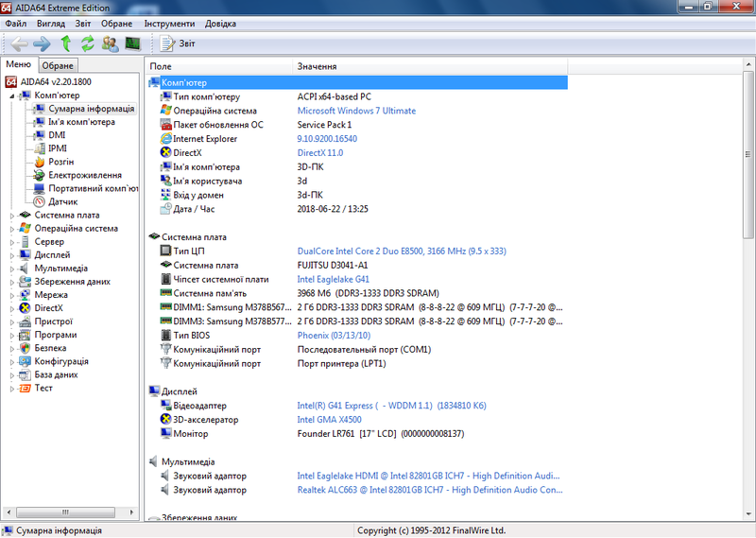Open Microsoft Windows 7 Ultimate link

(356, 111)
